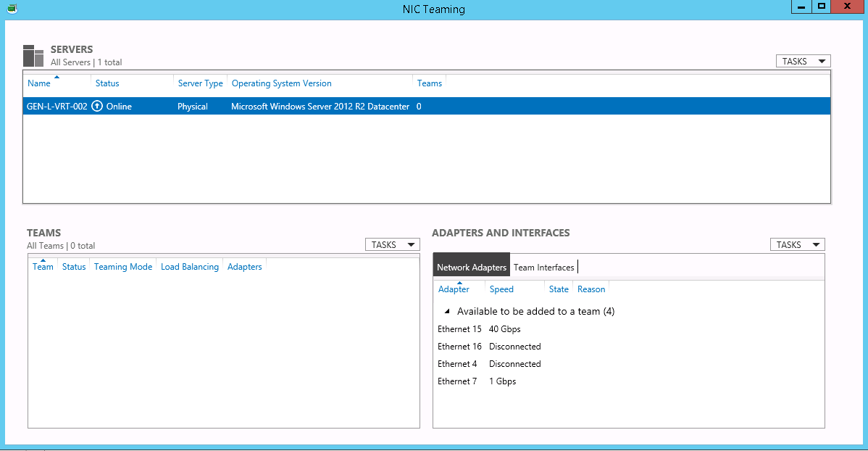
Task: Select the Network Adapters tab
Action: click(x=471, y=265)
